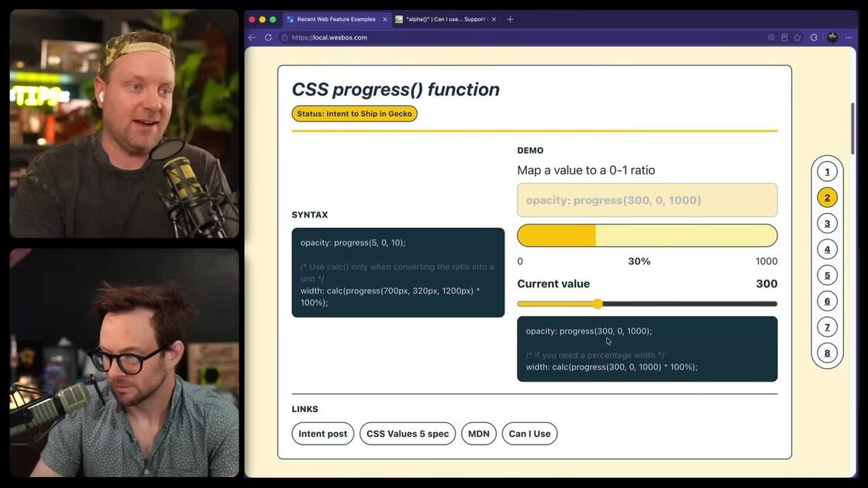Open the browser three-dots menu
The image size is (868, 488).
pos(849,38)
